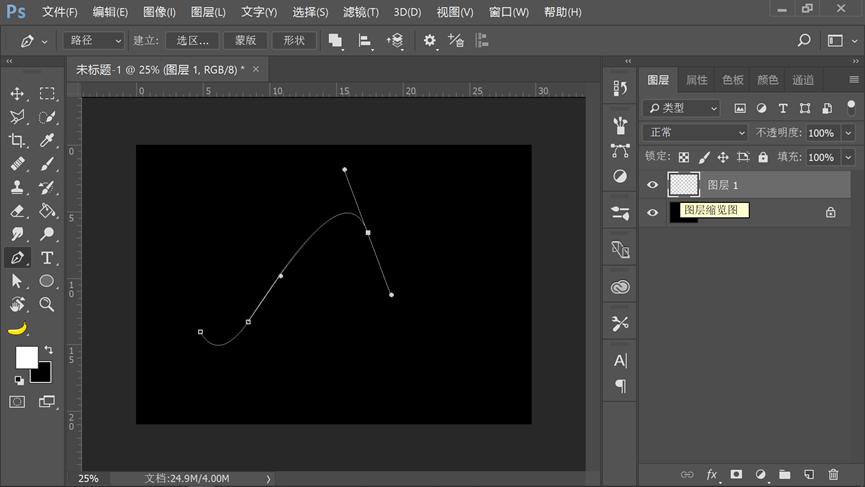Filter layers by pixel layers
The image size is (865, 487).
pyautogui.click(x=740, y=108)
